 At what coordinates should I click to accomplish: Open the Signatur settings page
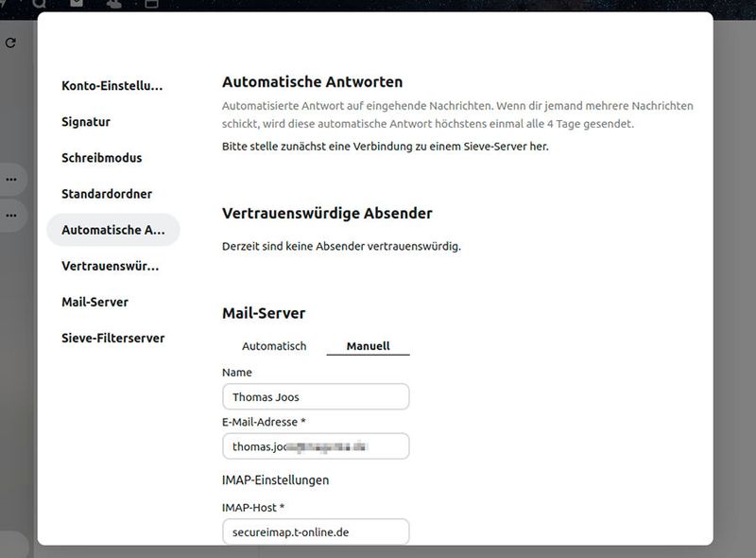(86, 121)
